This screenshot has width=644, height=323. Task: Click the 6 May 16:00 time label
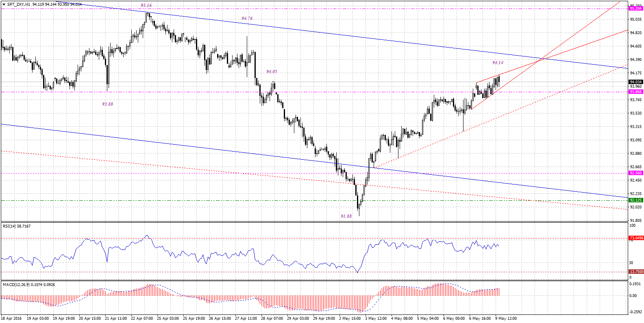(x=480, y=319)
